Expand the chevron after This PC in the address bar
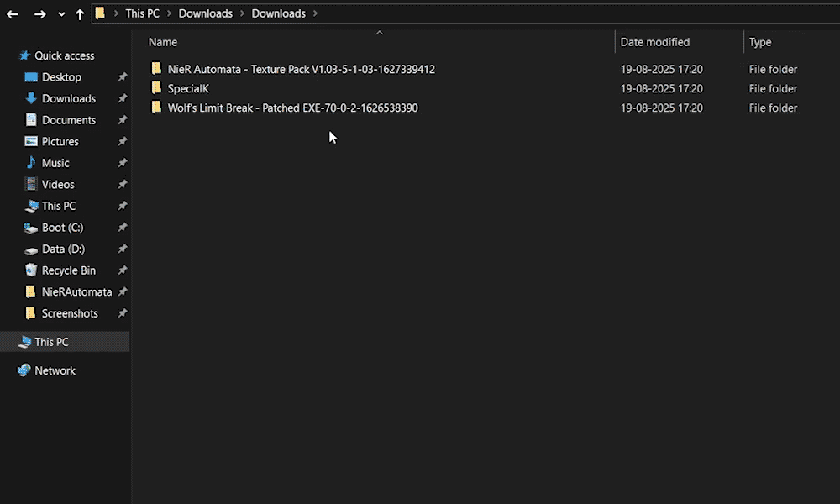840x504 pixels. pos(169,13)
